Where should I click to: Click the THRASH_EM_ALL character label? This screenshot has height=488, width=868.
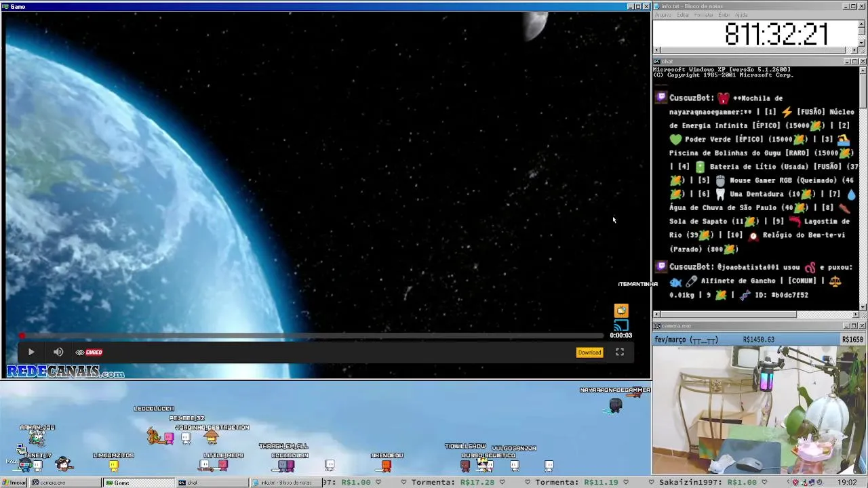[x=283, y=446]
